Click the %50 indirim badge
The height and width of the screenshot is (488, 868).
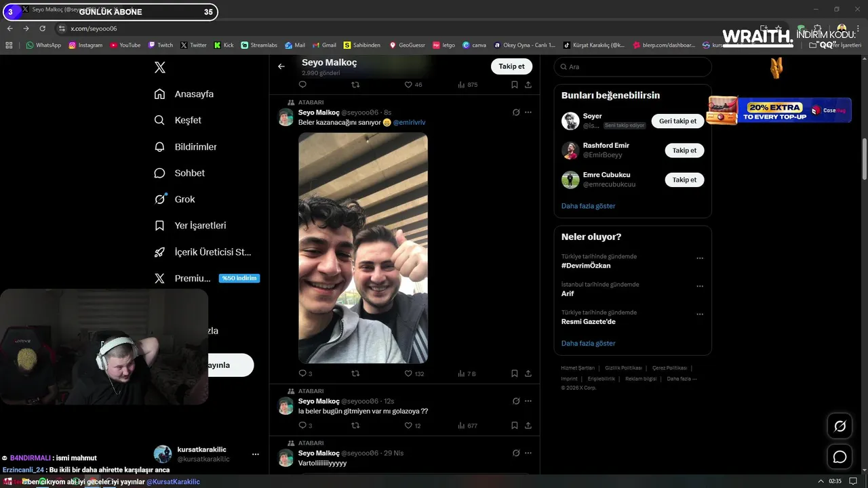tap(239, 279)
